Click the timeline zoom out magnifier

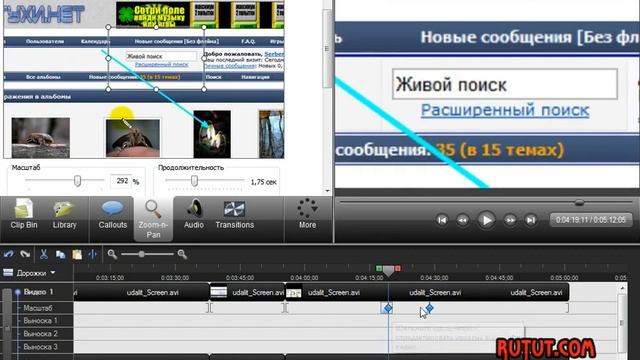(112, 254)
